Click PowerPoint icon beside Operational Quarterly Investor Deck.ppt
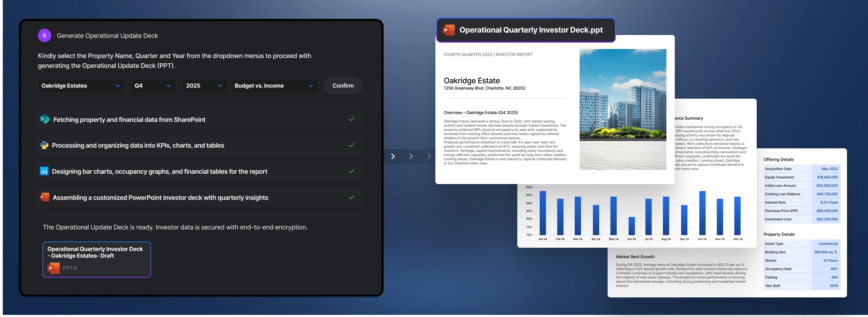This screenshot has width=868, height=317. [x=449, y=30]
